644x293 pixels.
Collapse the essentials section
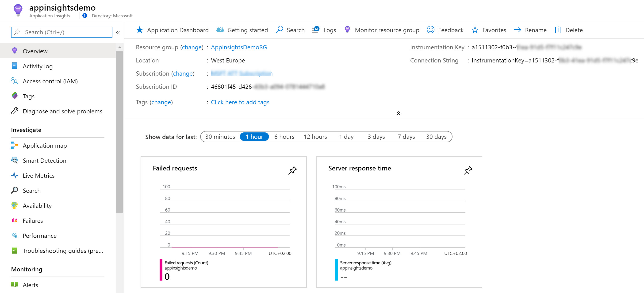point(398,113)
